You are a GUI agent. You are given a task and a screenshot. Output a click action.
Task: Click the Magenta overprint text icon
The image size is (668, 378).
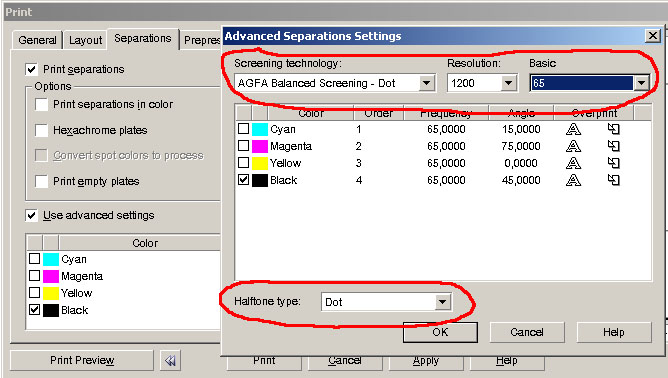[573, 146]
